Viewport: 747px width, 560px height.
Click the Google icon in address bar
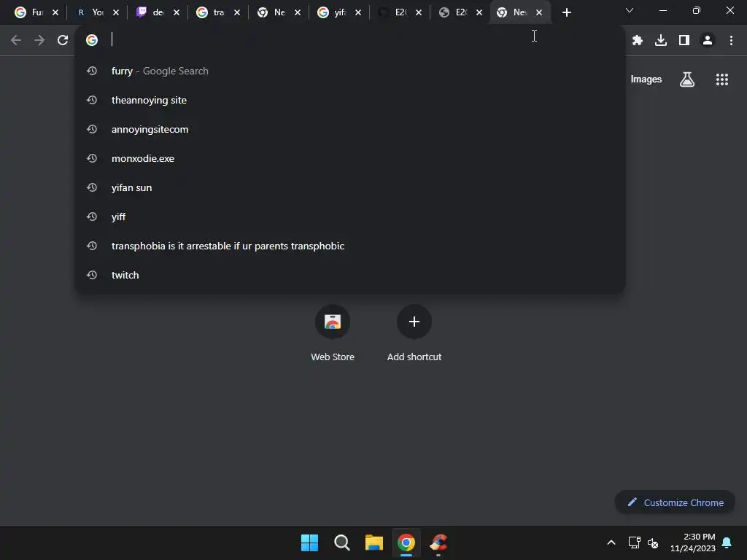92,40
